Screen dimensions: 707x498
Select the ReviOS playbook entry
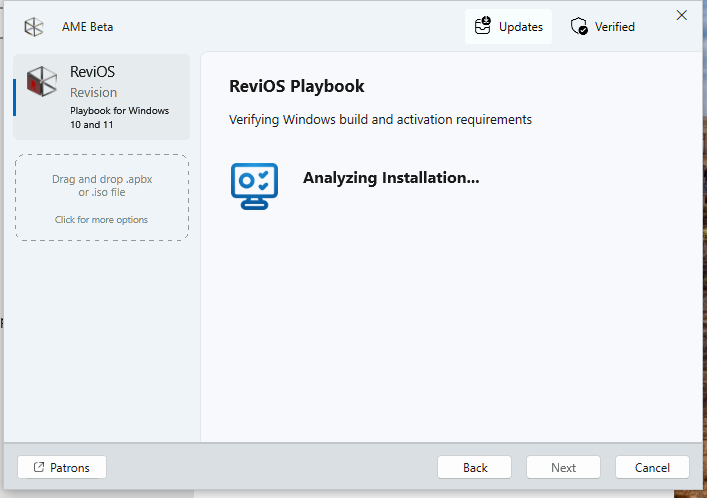coord(101,97)
